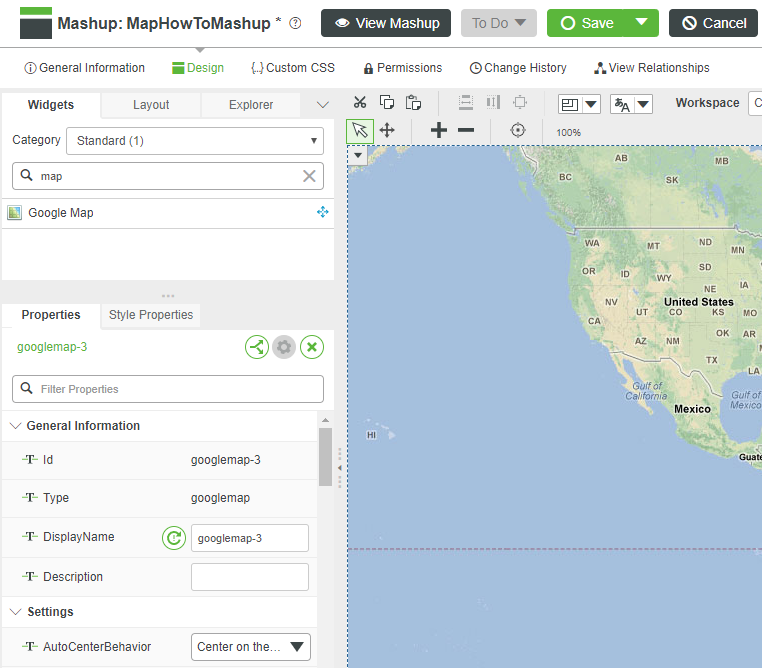
Task: Clear the map search text
Action: click(309, 176)
